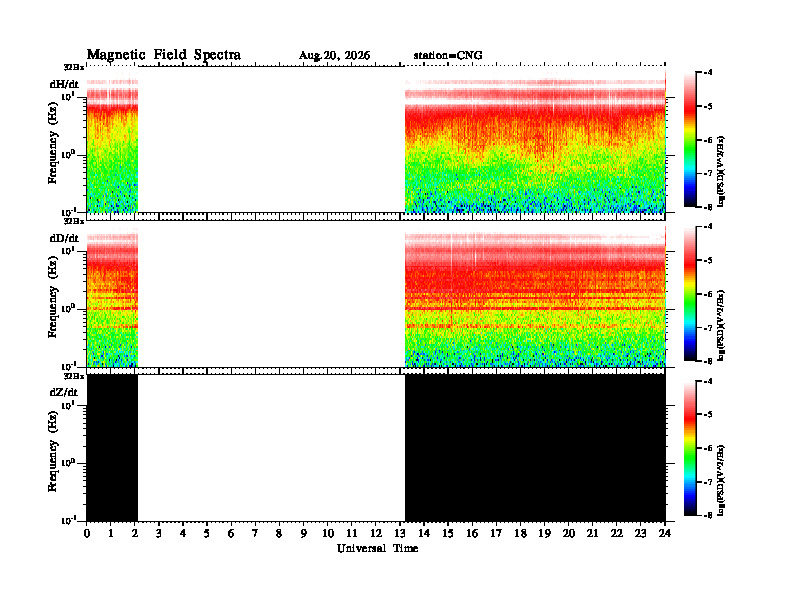Click the log(PSD) label beside dZ/dt colorbar
The width and height of the screenshot is (792, 612).
(721, 480)
